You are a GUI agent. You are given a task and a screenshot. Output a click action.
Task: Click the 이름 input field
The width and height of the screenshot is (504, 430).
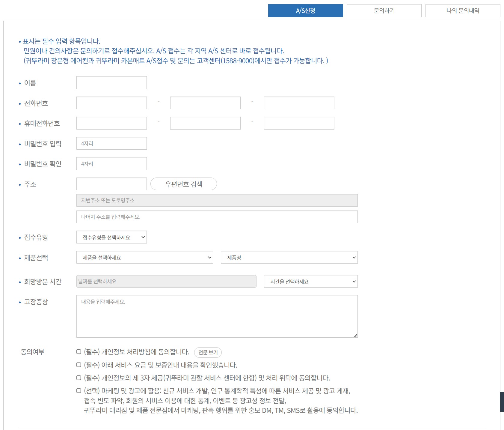tap(111, 82)
